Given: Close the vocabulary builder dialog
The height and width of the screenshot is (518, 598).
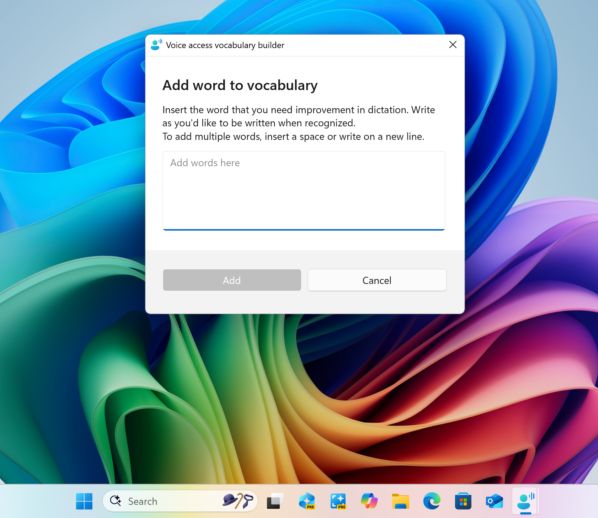Looking at the screenshot, I should [x=453, y=45].
